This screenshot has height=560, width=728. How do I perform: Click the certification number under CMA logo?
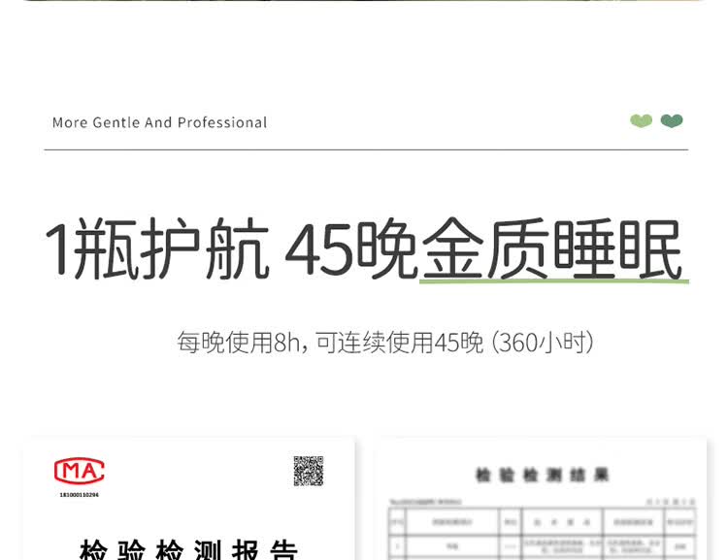80,495
